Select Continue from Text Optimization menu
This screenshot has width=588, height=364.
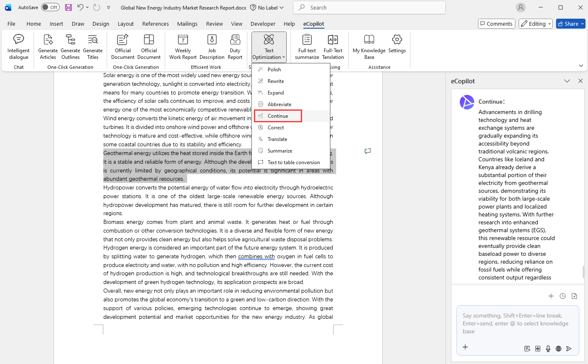[278, 116]
